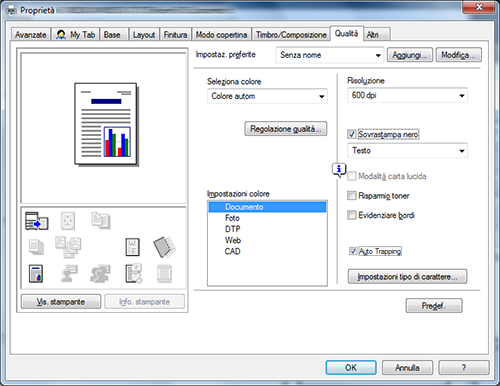
Task: Close the Proprietà dialog window
Action: click(x=479, y=7)
